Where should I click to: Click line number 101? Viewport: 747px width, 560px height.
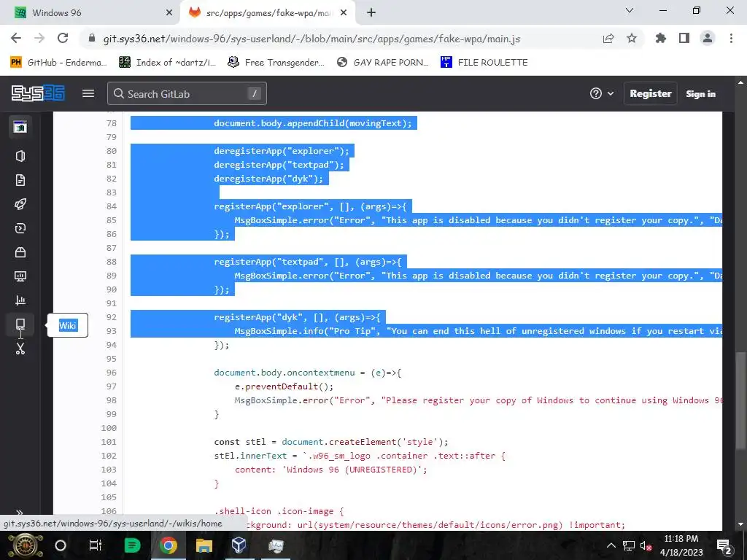109,442
